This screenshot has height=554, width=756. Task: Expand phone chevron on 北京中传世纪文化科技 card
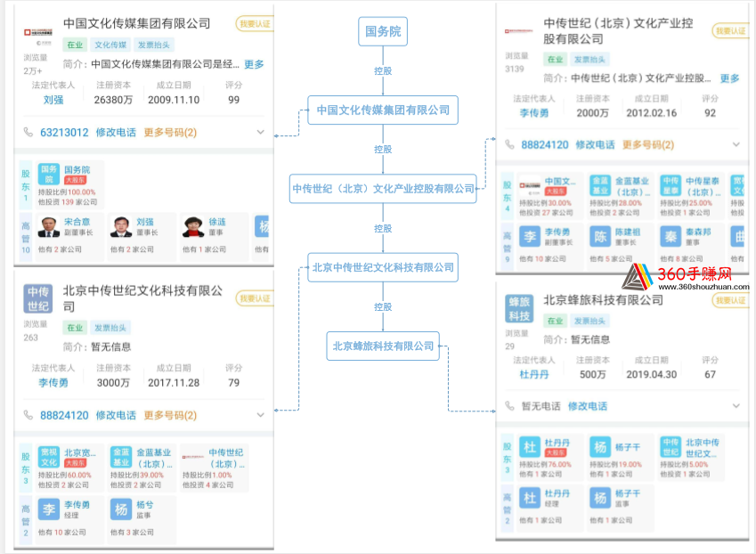260,415
